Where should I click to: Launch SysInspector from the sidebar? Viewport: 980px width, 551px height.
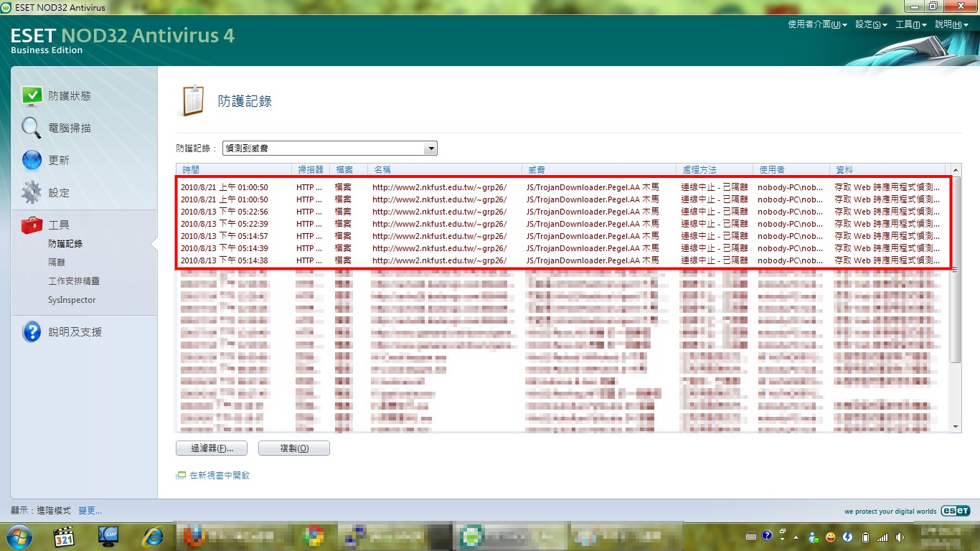[72, 300]
